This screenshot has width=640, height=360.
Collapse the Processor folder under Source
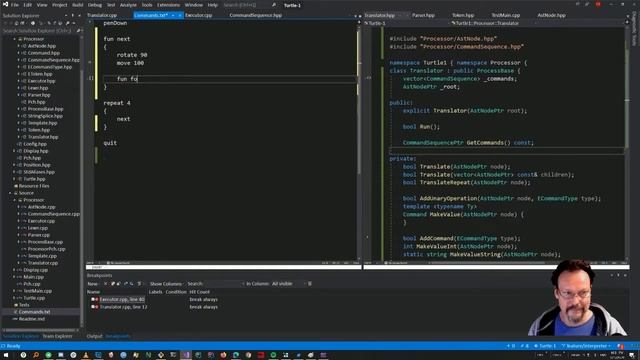(x=15, y=200)
